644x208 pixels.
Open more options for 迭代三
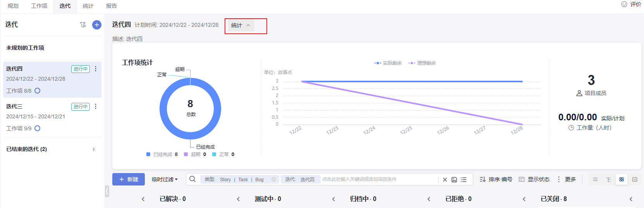96,106
